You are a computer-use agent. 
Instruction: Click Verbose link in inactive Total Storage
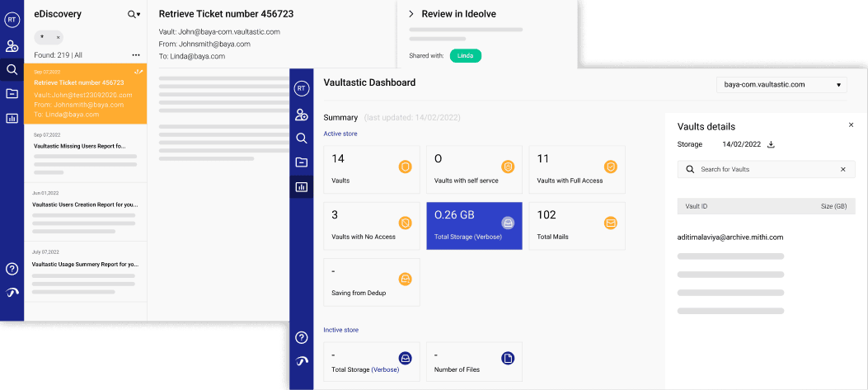pyautogui.click(x=385, y=369)
